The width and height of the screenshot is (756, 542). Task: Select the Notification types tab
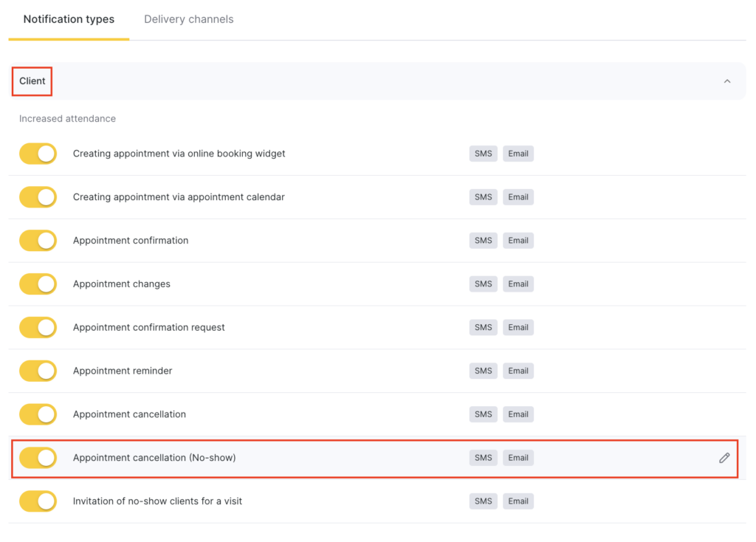(69, 19)
